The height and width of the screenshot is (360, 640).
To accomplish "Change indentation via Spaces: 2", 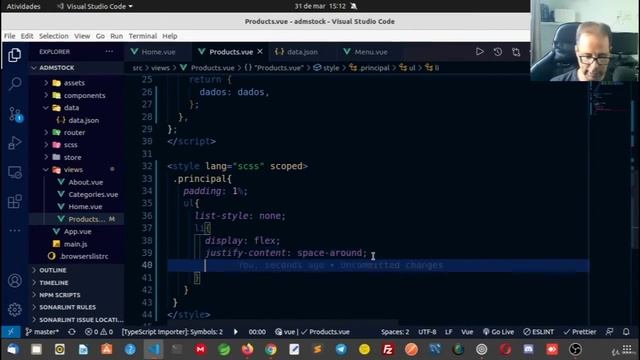I will [x=395, y=332].
